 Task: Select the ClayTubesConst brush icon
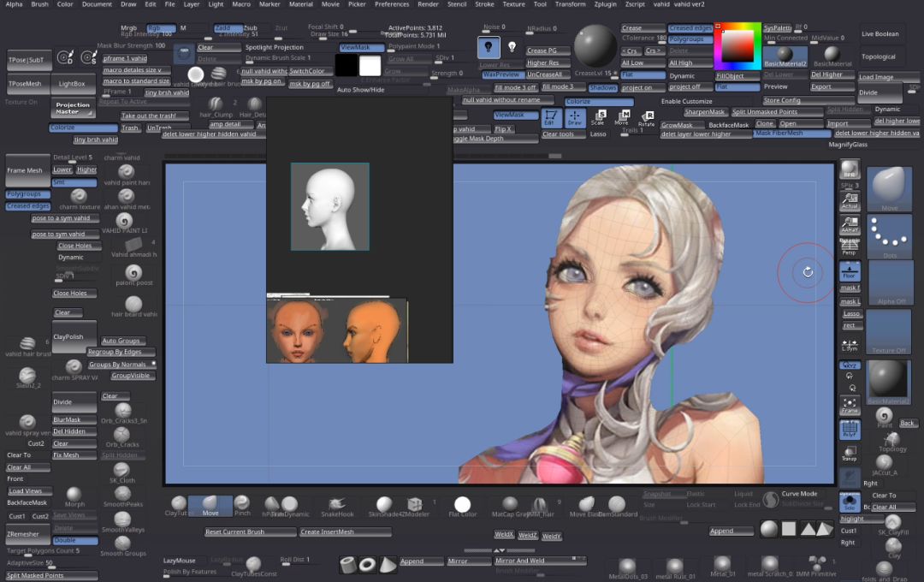coord(254,566)
